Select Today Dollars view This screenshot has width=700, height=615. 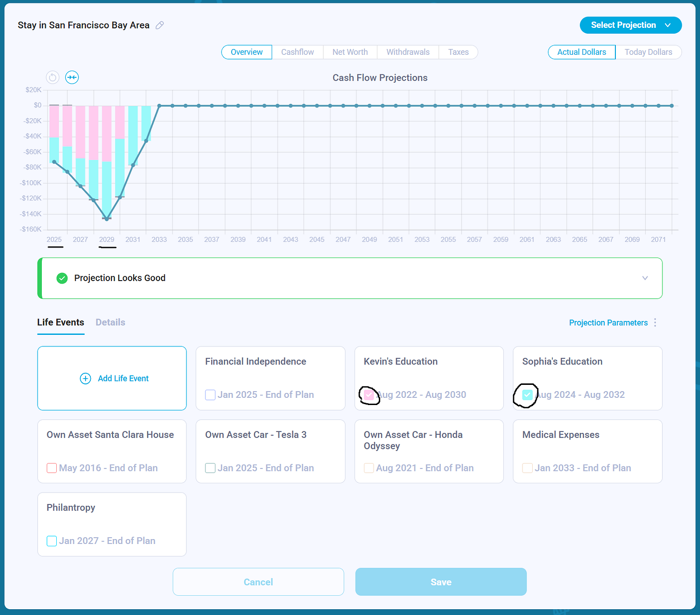click(649, 52)
